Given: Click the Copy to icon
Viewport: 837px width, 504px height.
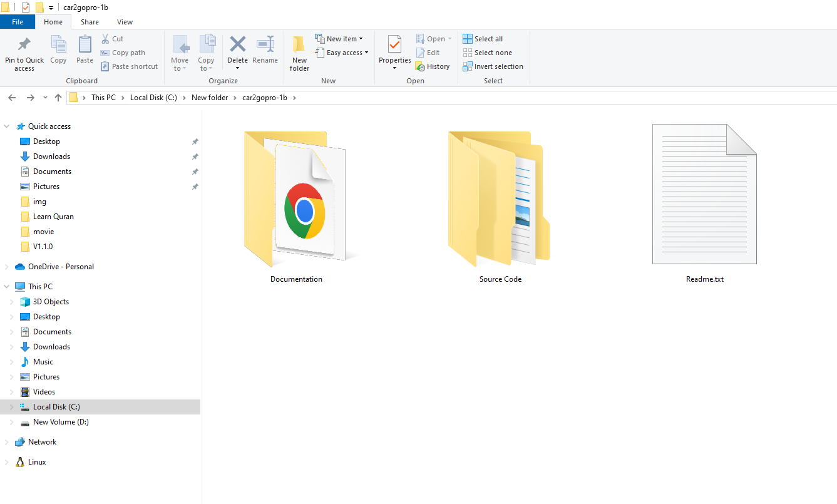Looking at the screenshot, I should (x=207, y=44).
